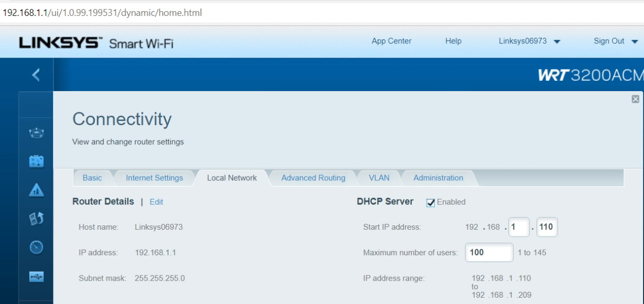Switch to the Basic tab
The image size is (644, 304).
point(92,178)
